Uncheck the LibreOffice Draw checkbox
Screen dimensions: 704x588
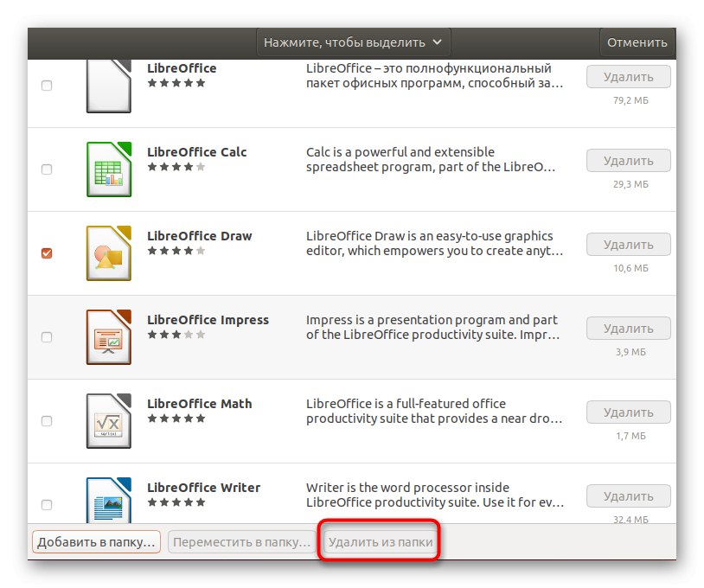tap(47, 253)
